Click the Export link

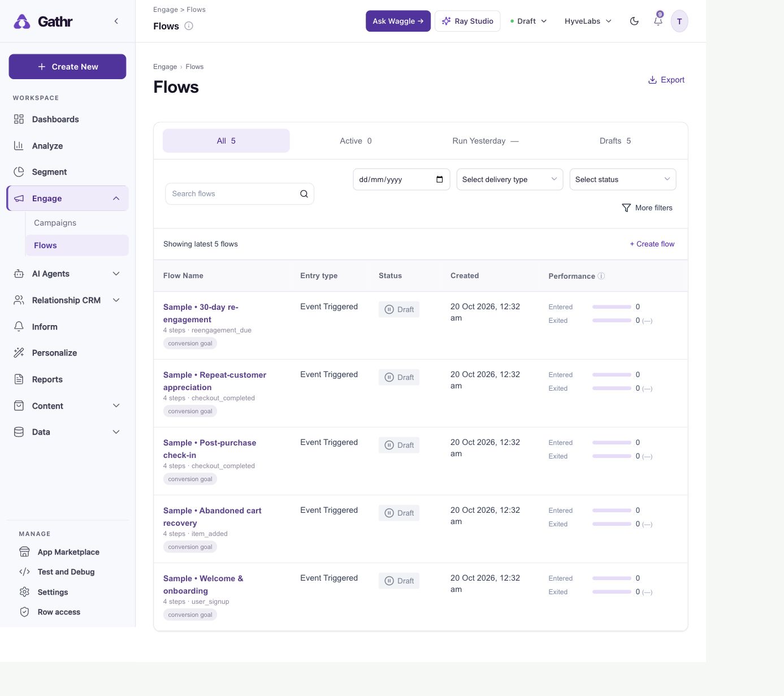(666, 80)
